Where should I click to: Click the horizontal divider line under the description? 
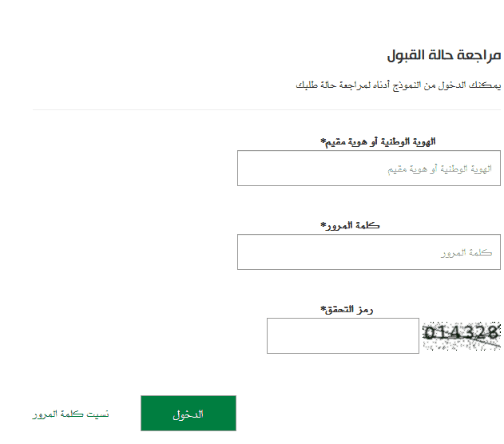[267, 110]
